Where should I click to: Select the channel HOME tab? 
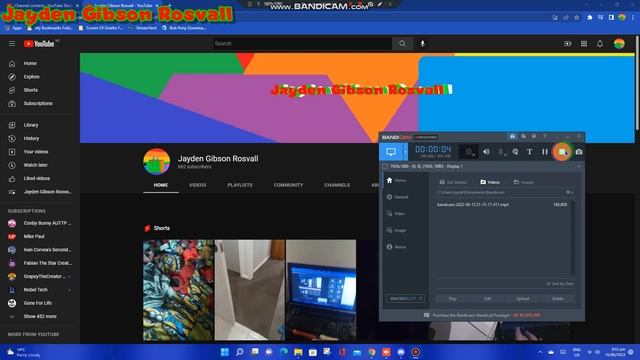[161, 185]
